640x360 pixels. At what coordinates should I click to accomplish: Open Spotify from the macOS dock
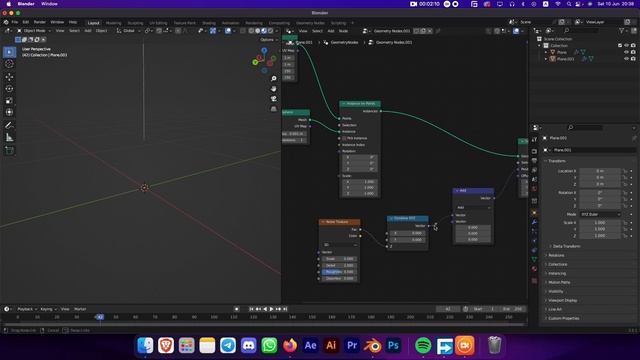click(x=423, y=346)
